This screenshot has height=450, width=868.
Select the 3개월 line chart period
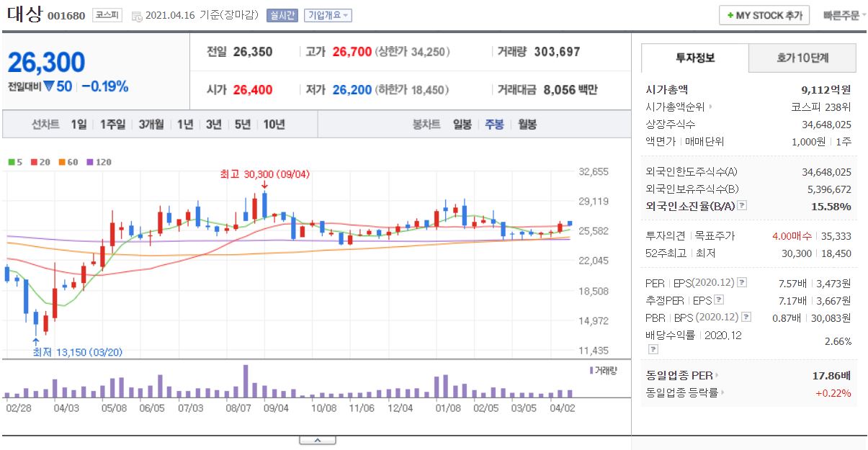coord(151,125)
